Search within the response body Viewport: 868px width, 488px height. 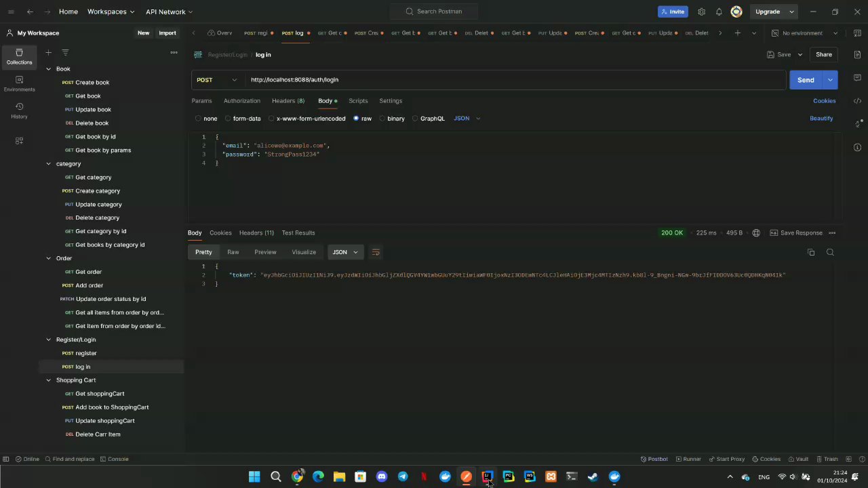coord(830,252)
